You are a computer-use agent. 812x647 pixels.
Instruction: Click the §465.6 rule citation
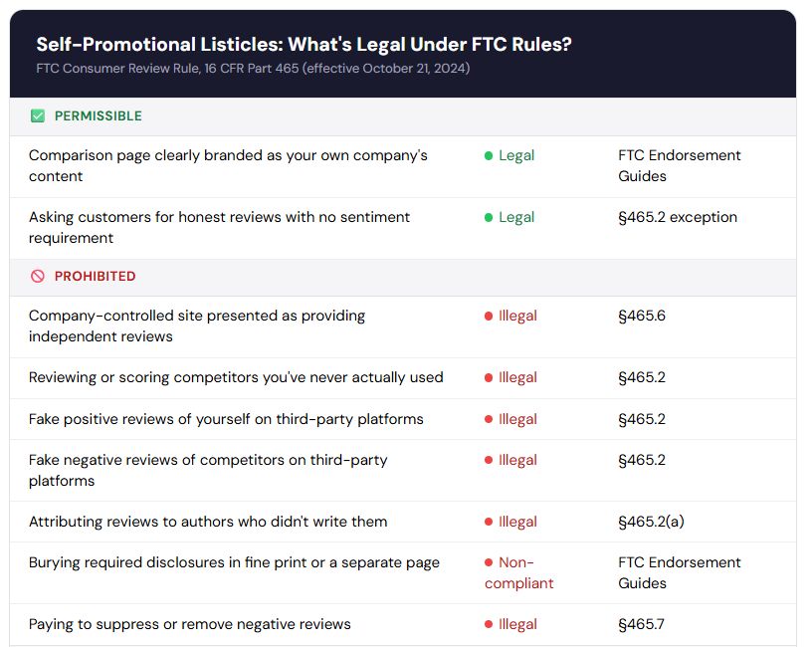(x=641, y=316)
